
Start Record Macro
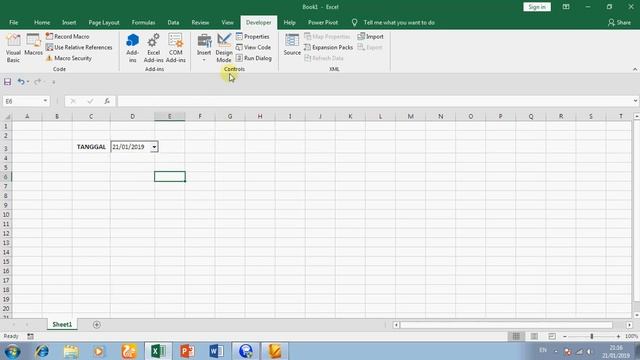click(67, 36)
